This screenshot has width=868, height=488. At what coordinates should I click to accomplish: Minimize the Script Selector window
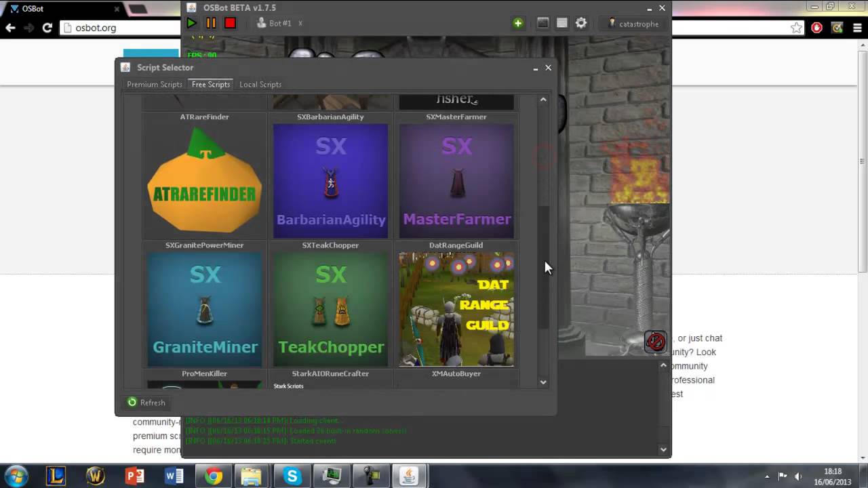(536, 68)
